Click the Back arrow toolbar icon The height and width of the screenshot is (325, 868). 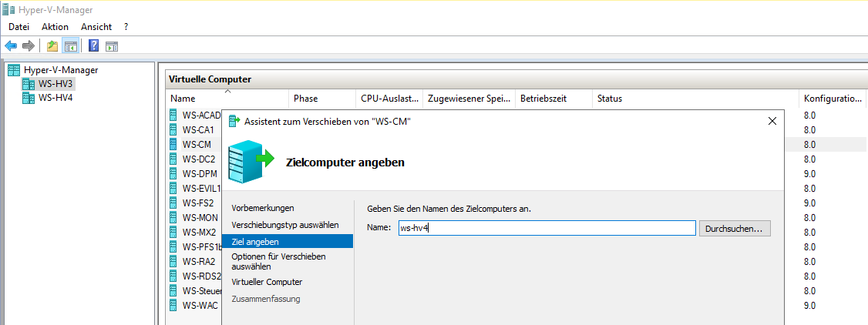11,46
